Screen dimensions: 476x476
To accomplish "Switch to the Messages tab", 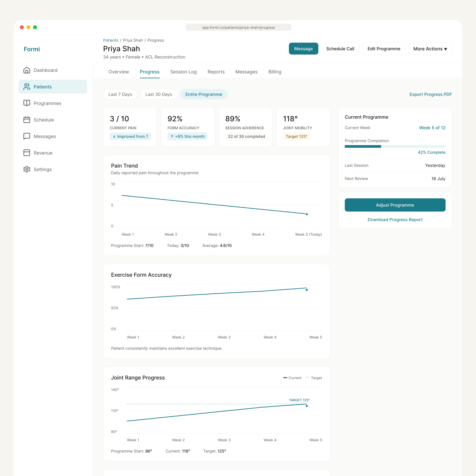I will pyautogui.click(x=246, y=72).
